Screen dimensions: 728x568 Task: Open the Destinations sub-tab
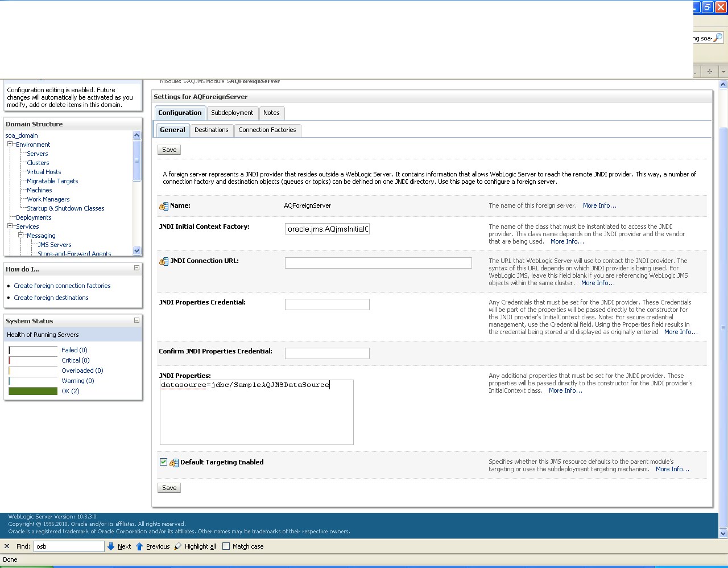(x=211, y=130)
